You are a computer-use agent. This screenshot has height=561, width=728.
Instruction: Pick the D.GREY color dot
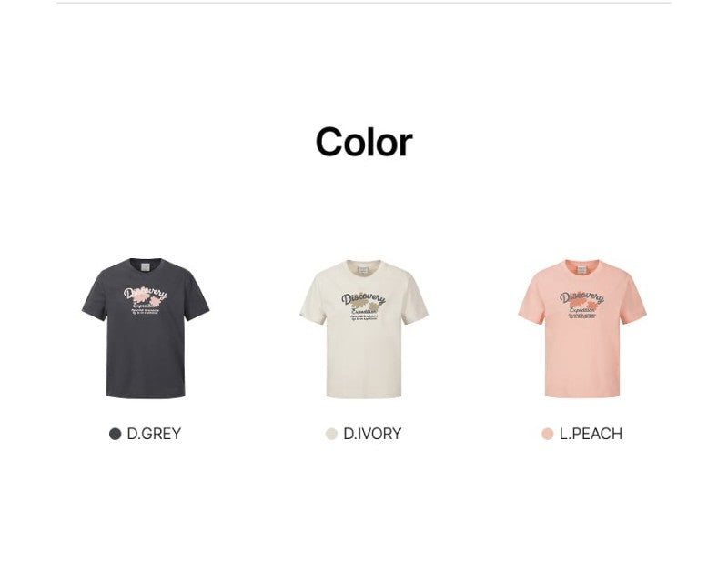click(116, 434)
